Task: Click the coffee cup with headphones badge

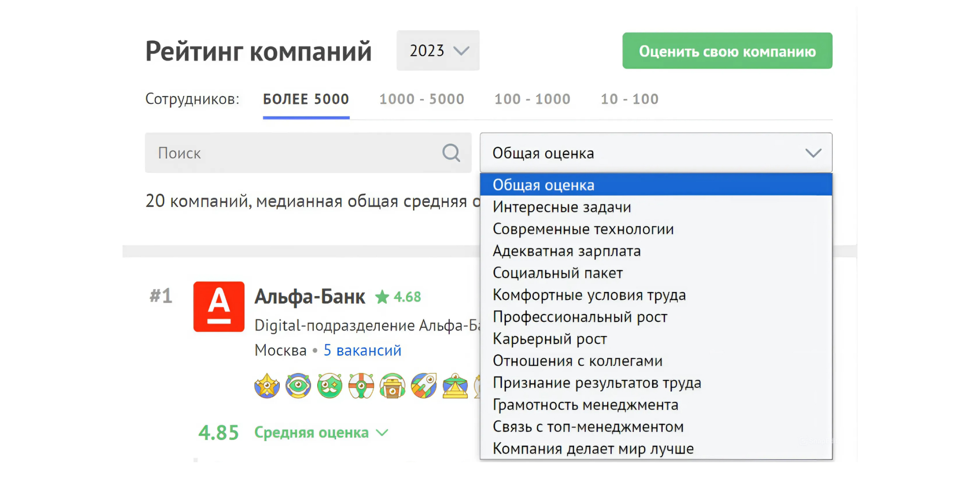Action: 392,386
